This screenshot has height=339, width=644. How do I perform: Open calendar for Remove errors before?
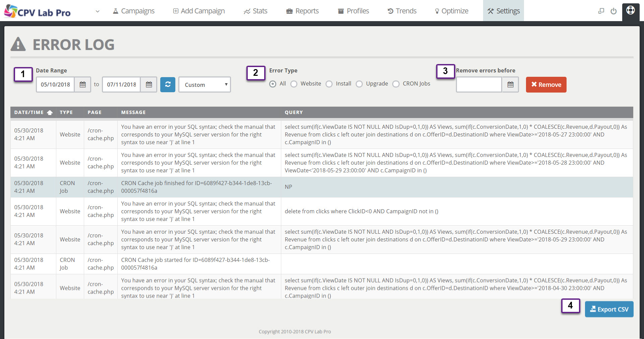(510, 85)
